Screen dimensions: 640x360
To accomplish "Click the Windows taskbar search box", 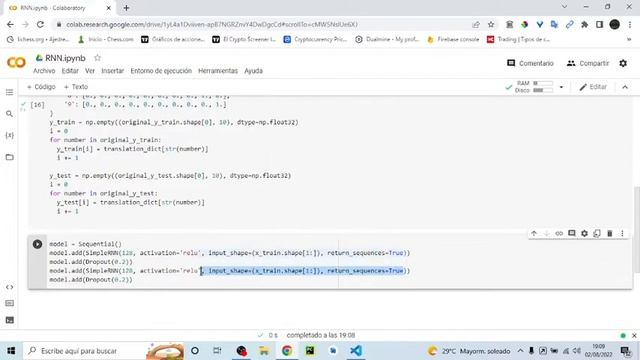I will point(104,351).
